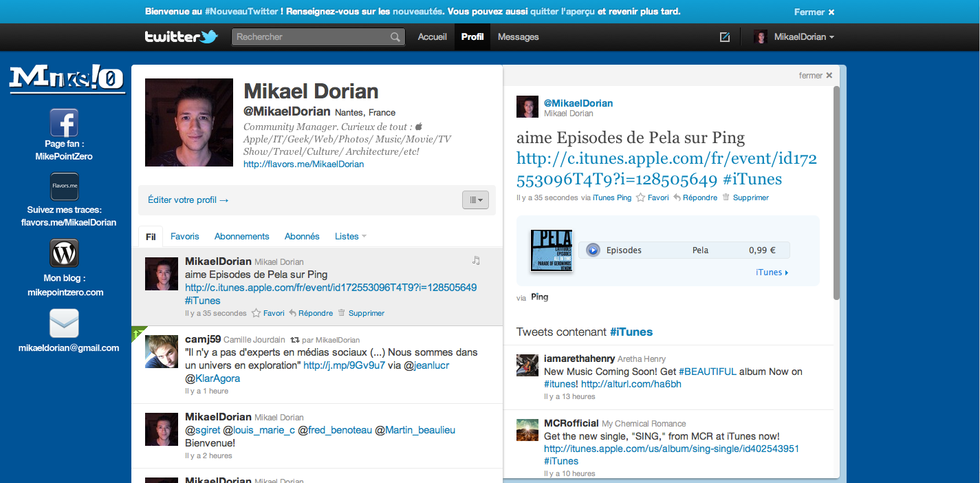980x483 pixels.
Task: Click Mikael Dorian large profile photo
Action: 189,122
